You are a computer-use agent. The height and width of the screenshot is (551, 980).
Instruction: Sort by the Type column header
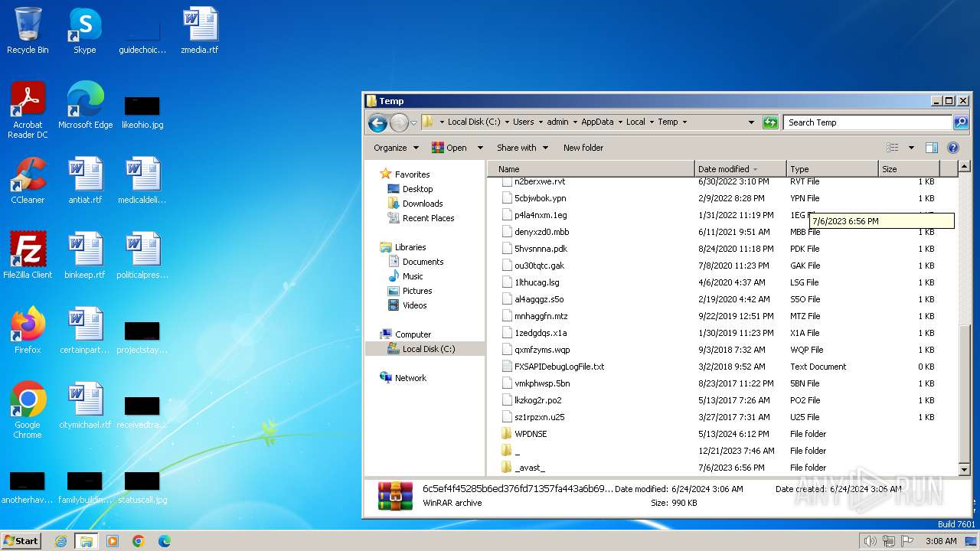[832, 169]
